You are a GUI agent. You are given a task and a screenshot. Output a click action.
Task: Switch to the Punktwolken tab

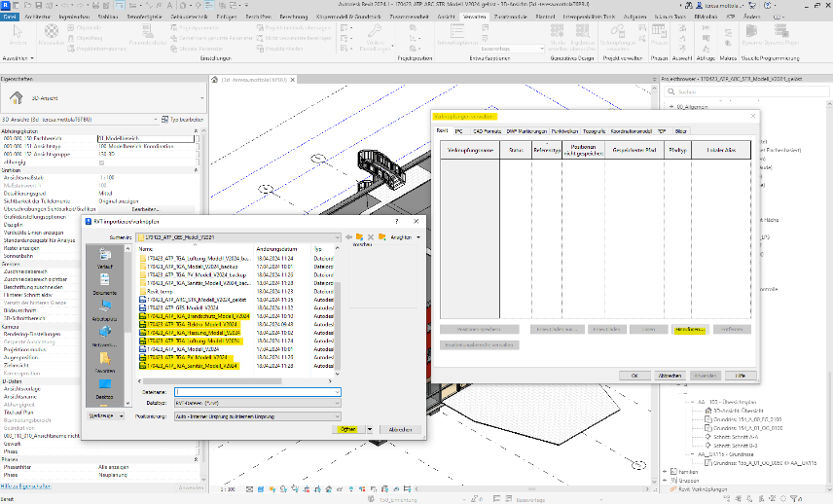[564, 130]
